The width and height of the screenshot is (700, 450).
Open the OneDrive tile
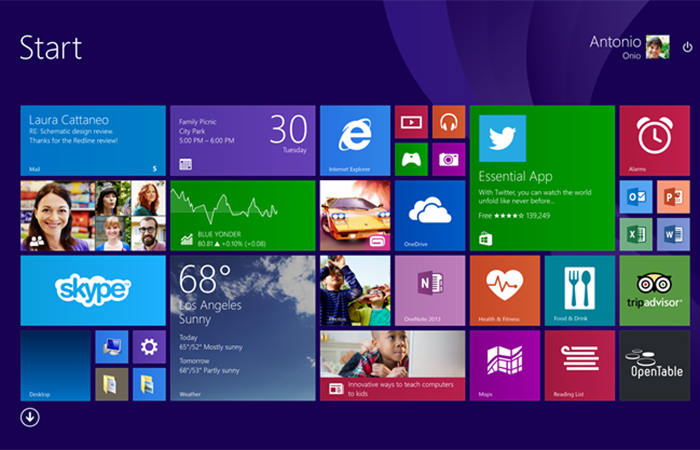tap(430, 216)
